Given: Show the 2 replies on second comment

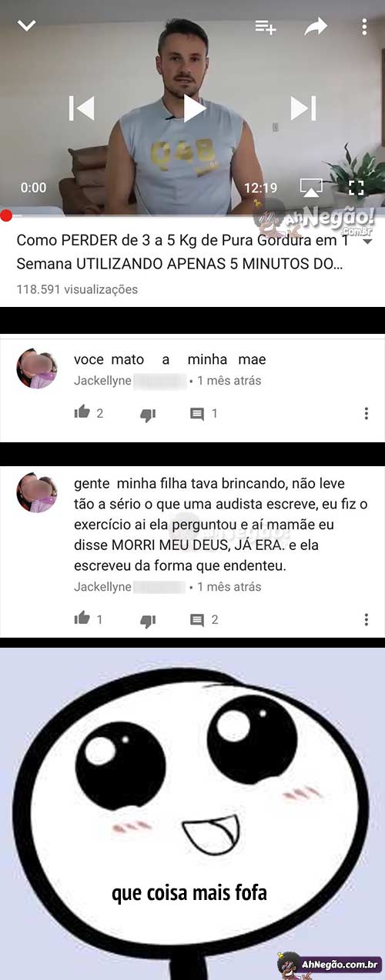Looking at the screenshot, I should [x=204, y=620].
